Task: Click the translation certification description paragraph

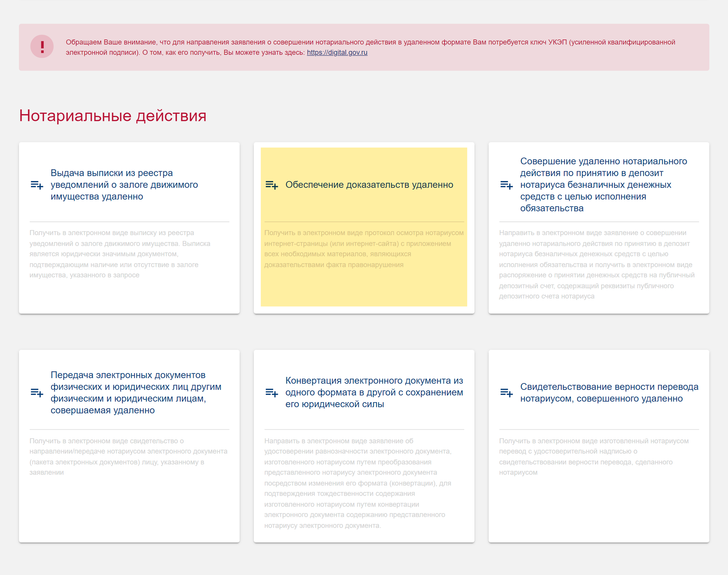Action: point(593,456)
